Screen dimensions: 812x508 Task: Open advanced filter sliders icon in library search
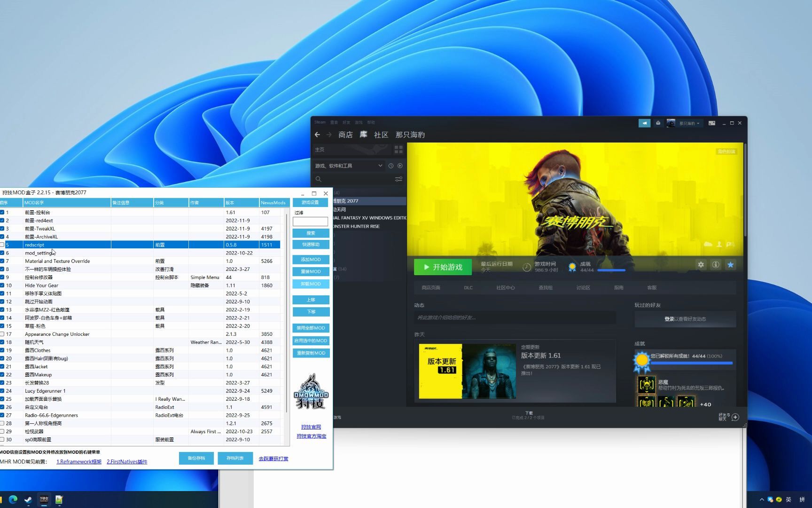point(398,179)
